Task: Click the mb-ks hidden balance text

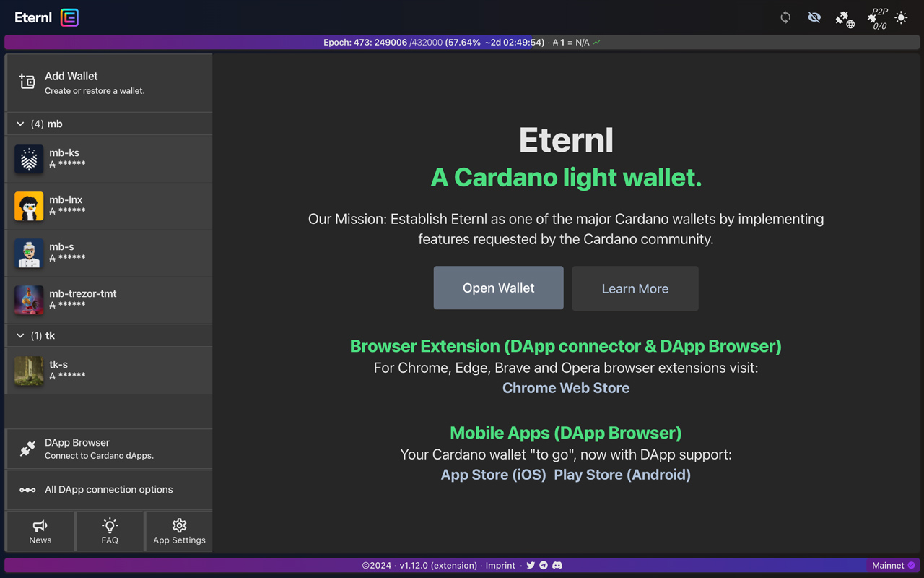Action: pyautogui.click(x=67, y=165)
